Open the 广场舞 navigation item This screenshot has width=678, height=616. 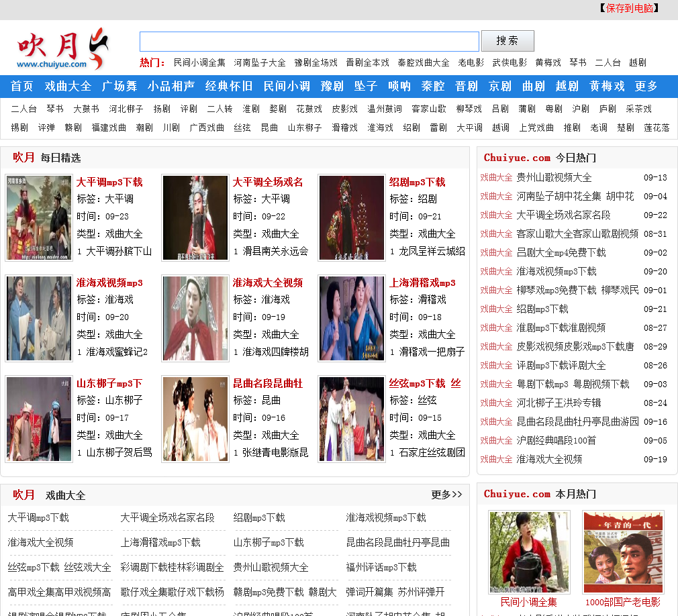point(119,87)
